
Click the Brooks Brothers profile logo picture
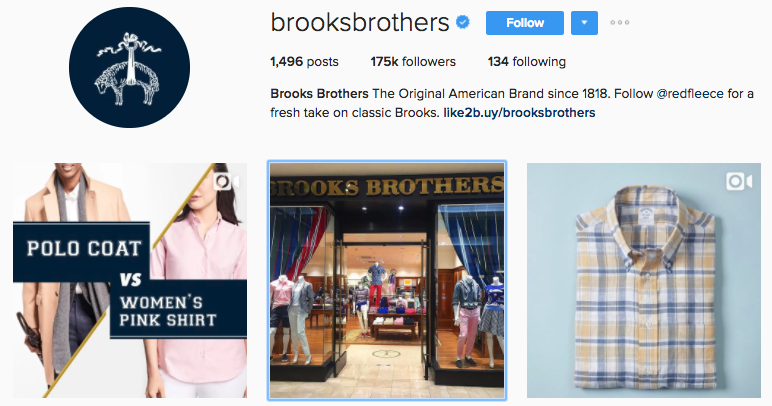(x=129, y=67)
